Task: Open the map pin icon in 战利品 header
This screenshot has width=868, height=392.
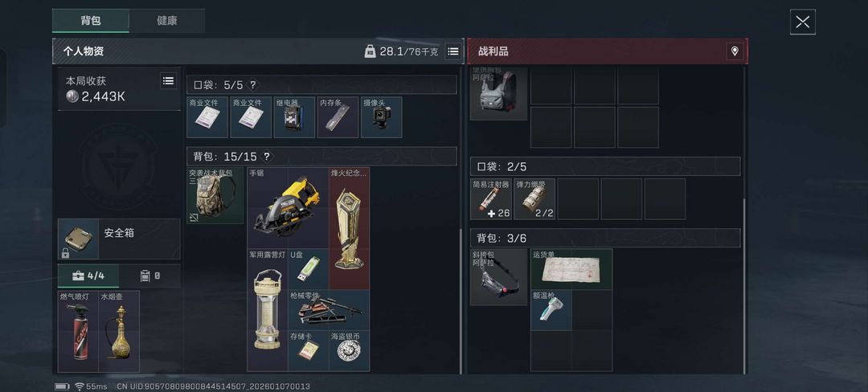Action: [735, 51]
